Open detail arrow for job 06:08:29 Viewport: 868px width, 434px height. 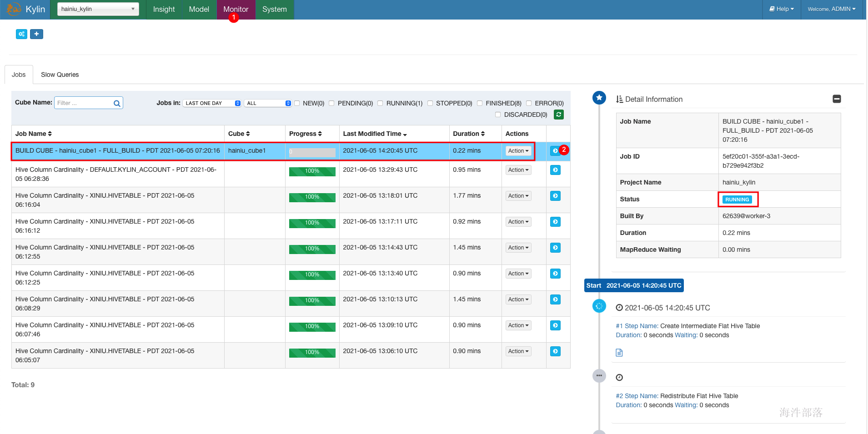tap(555, 299)
